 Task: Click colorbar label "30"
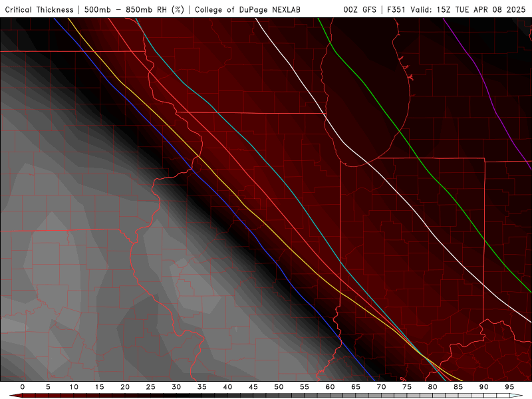[x=176, y=387]
